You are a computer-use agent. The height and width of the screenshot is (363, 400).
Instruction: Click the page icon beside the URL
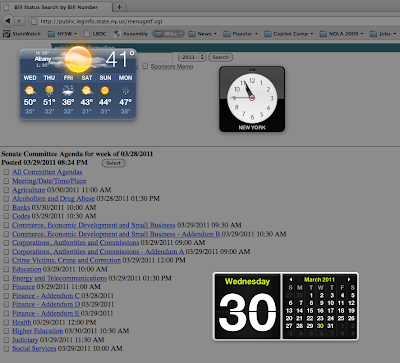click(x=33, y=21)
